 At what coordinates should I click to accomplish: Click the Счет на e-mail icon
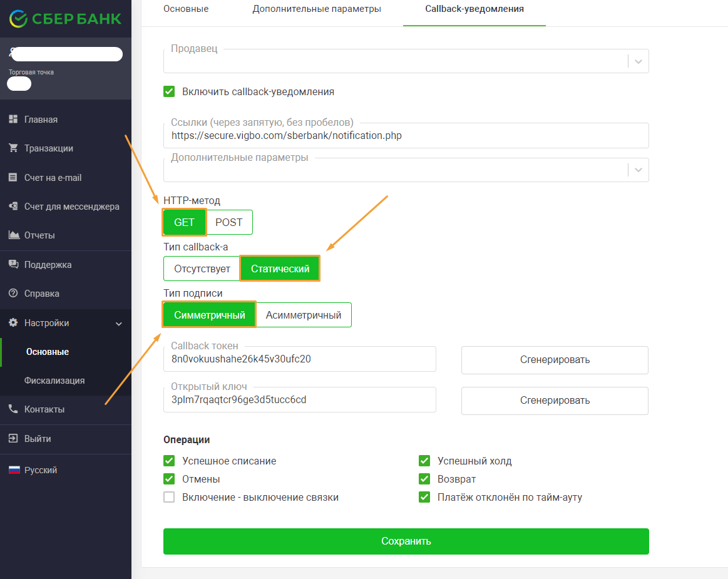[13, 177]
